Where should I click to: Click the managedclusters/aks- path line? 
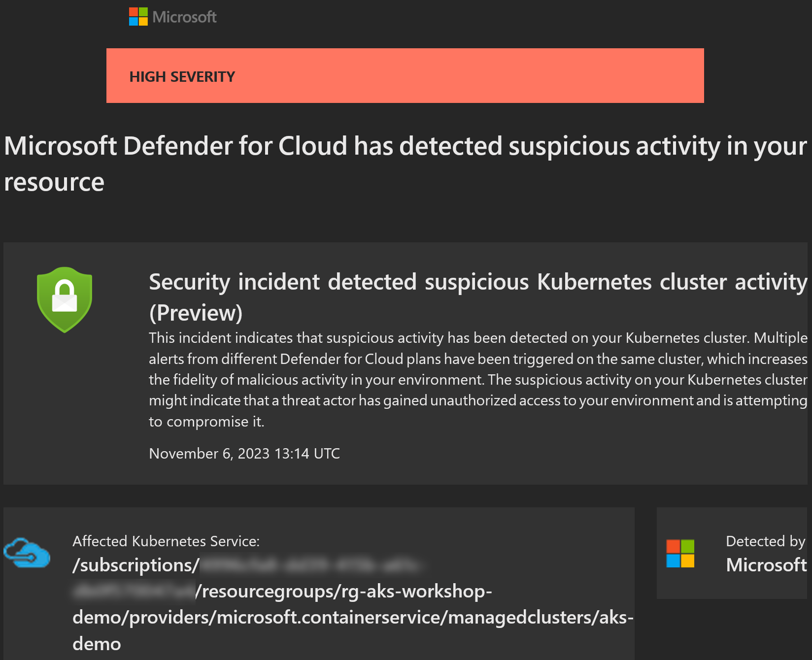(353, 617)
